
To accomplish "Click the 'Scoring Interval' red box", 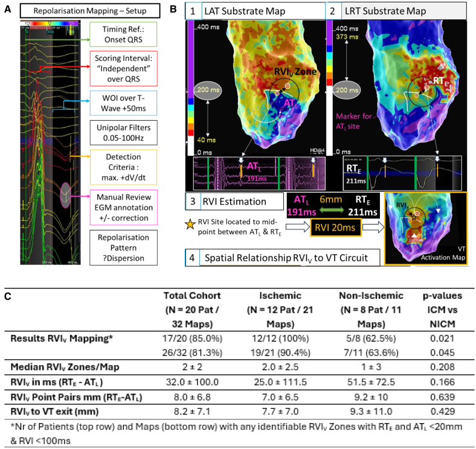I will (x=124, y=69).
